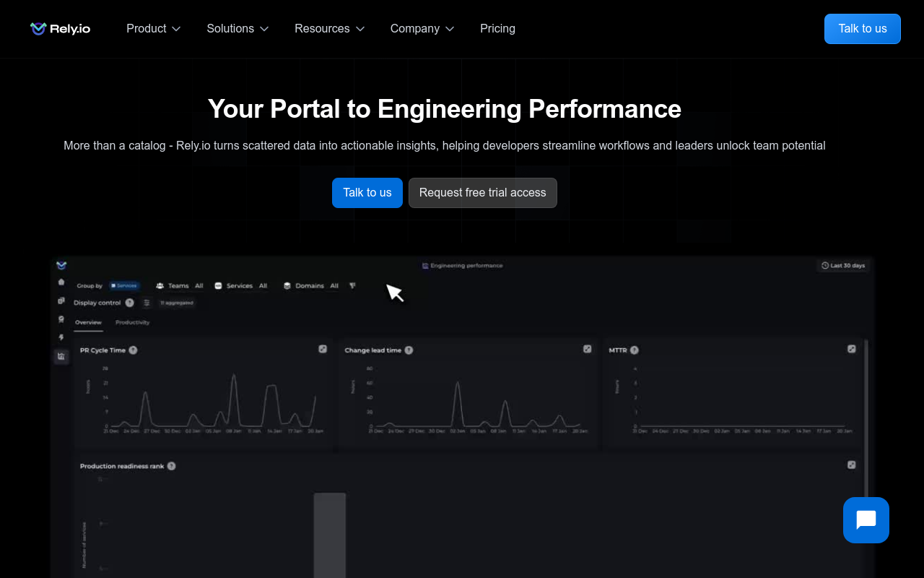Click Change lead time help icon
This screenshot has height=578, width=924.
(x=409, y=350)
